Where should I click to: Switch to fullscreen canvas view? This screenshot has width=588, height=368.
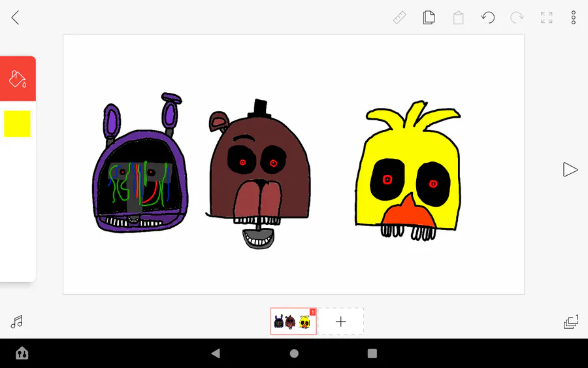pyautogui.click(x=546, y=18)
